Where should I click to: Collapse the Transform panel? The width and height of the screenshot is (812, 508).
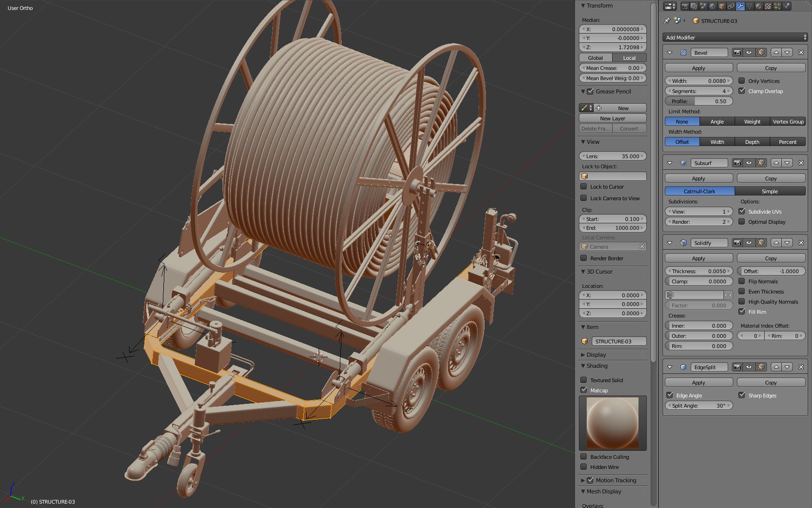tap(583, 6)
